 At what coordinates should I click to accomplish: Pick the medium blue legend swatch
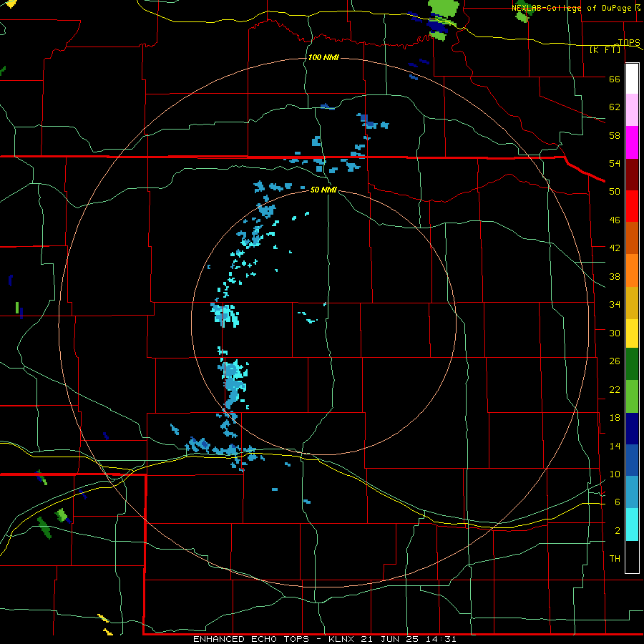[x=632, y=460]
